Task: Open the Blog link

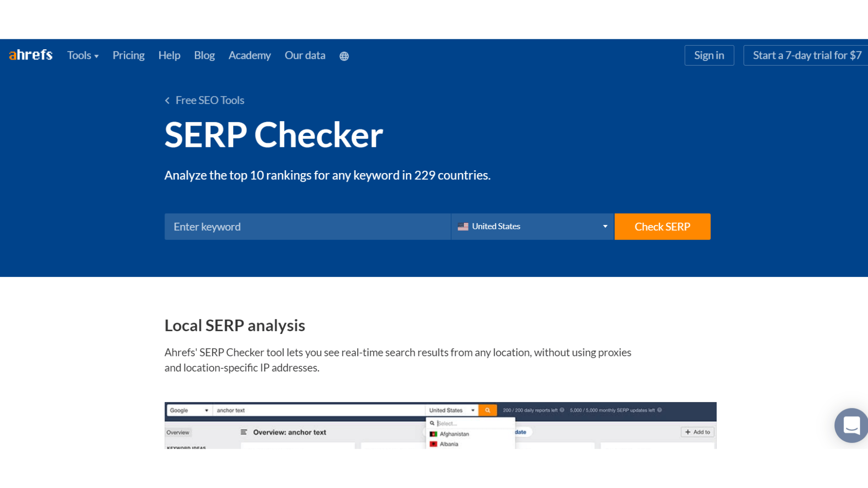Action: tap(204, 56)
